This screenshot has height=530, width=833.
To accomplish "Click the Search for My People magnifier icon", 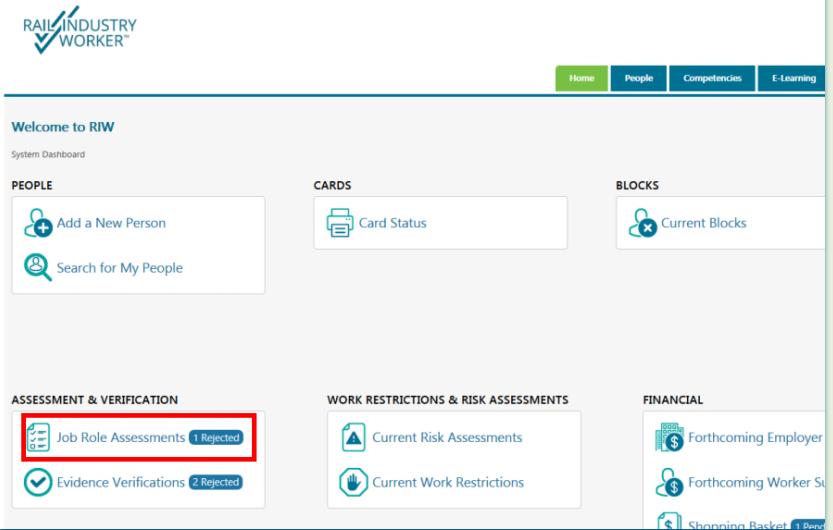I will (x=38, y=268).
